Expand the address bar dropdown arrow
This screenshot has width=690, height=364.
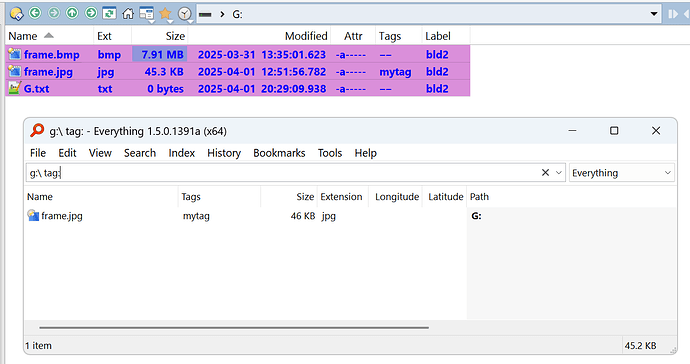pos(654,14)
